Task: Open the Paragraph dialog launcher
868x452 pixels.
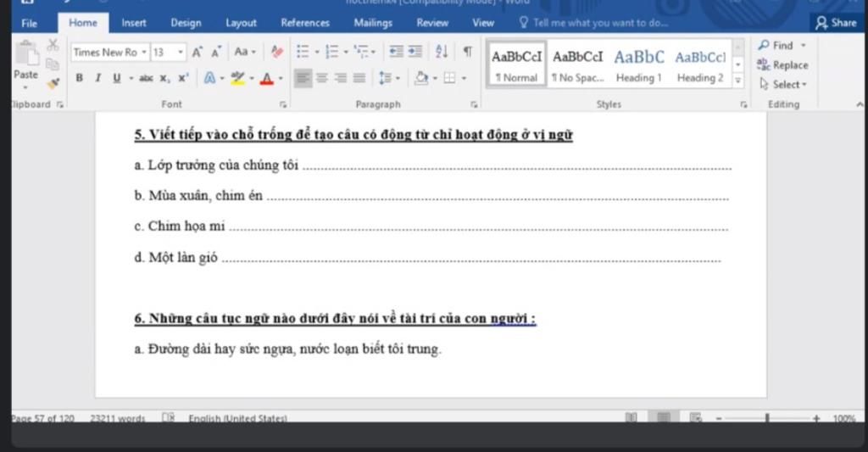Action: point(474,104)
